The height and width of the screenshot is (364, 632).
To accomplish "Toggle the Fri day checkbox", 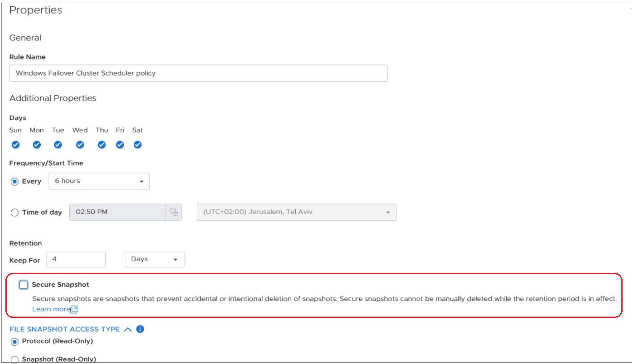I will click(119, 144).
